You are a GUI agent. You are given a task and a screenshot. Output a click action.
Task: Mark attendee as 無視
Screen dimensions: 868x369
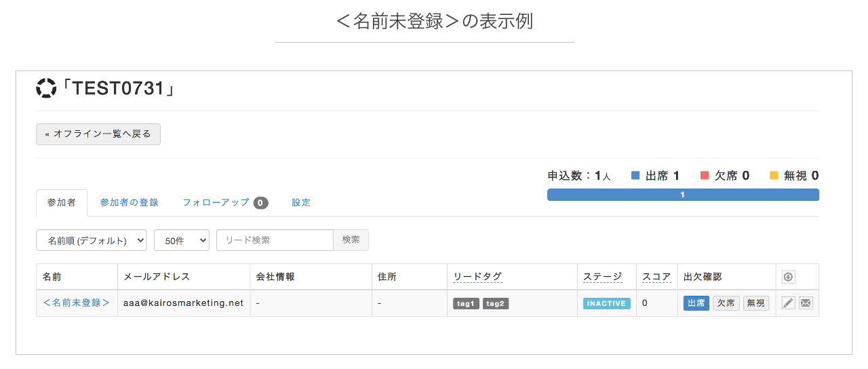coord(756,303)
